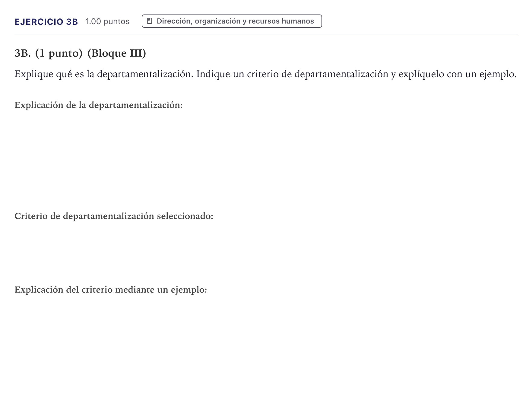
Task: Click 'Explicación del criterio mediante un ejemplo:' label
Action: click(111, 290)
